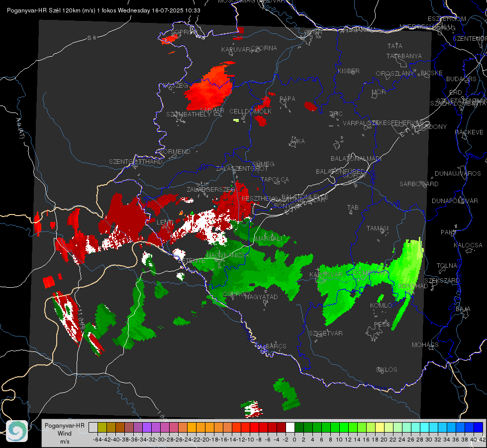This screenshot has height=448, width=487.
Task: Click the PAPA town label
Action: (288, 99)
